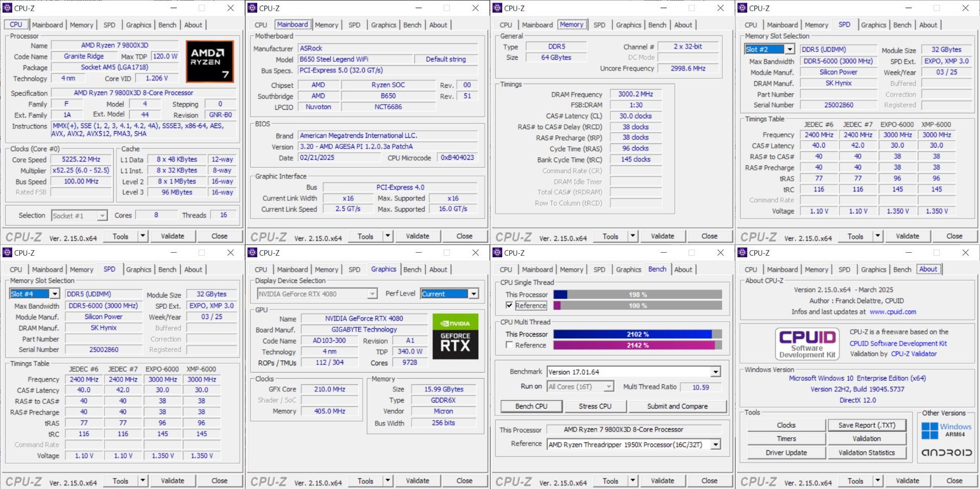Screen dimensions: 980x489
Task: Open the Slot #2 memory slot dropdown
Action: 791,49
